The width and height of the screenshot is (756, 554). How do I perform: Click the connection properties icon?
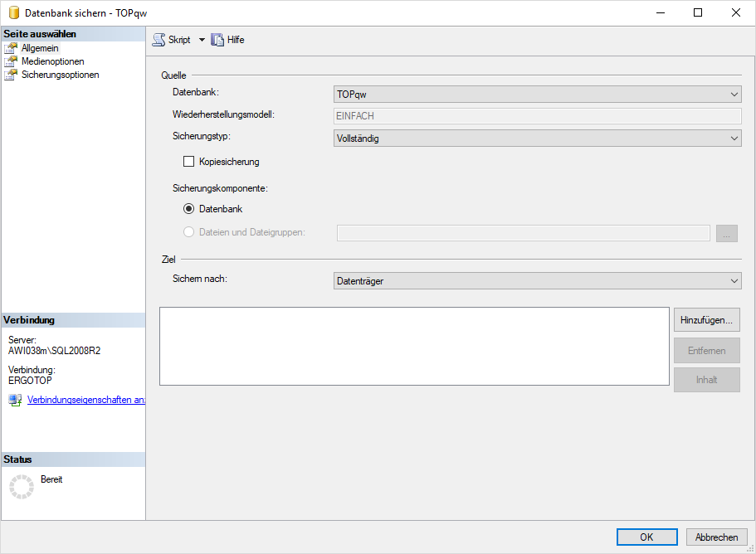(x=15, y=400)
